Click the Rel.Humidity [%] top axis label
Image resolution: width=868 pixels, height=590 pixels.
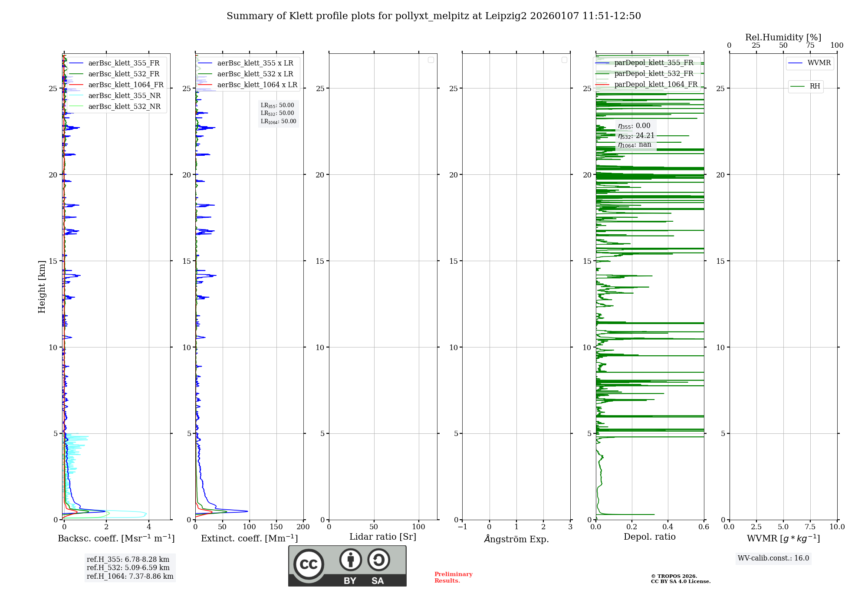pos(783,37)
